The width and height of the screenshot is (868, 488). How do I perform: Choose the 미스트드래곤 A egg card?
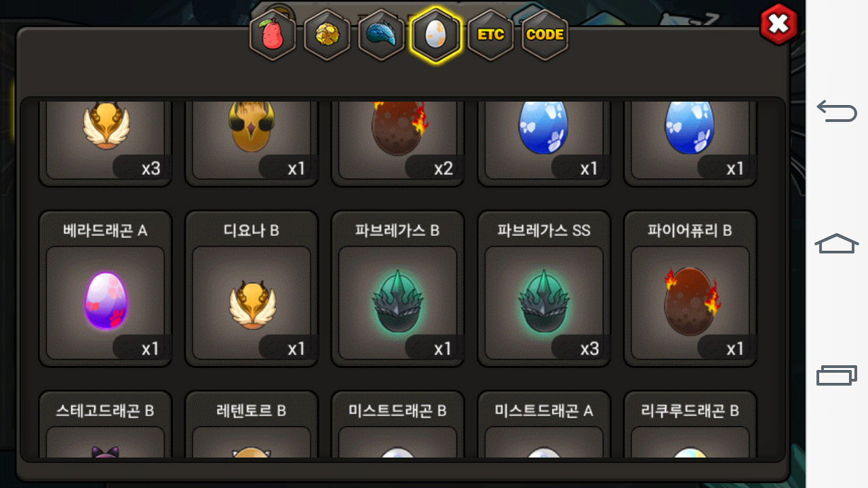pyautogui.click(x=544, y=424)
